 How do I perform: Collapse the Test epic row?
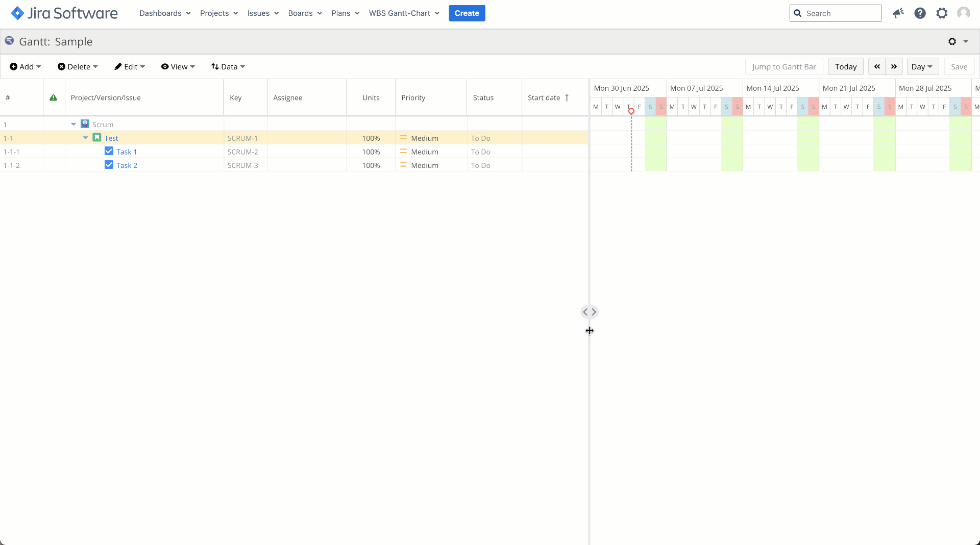pyautogui.click(x=86, y=138)
